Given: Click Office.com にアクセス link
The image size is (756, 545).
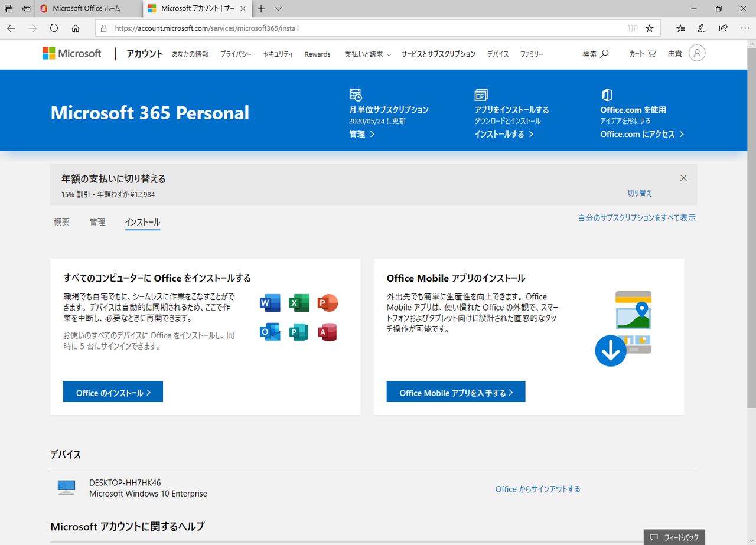Looking at the screenshot, I should [x=642, y=135].
